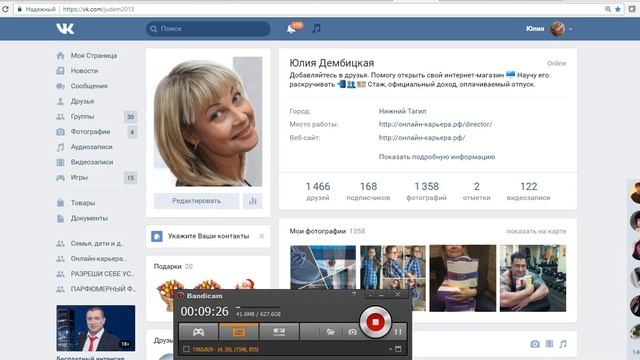Viewport: 640px width, 360px height.
Task: Open the 122 видеозаписи counter
Action: coord(529,191)
